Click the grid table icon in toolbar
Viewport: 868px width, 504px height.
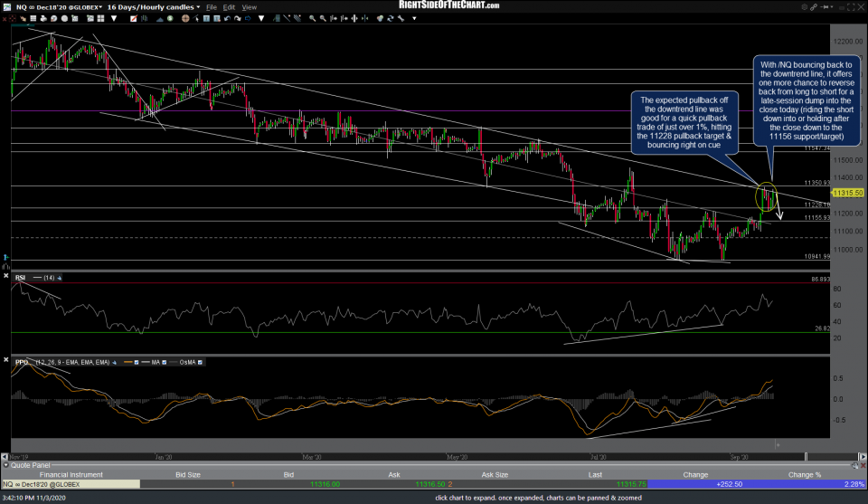click(x=33, y=18)
